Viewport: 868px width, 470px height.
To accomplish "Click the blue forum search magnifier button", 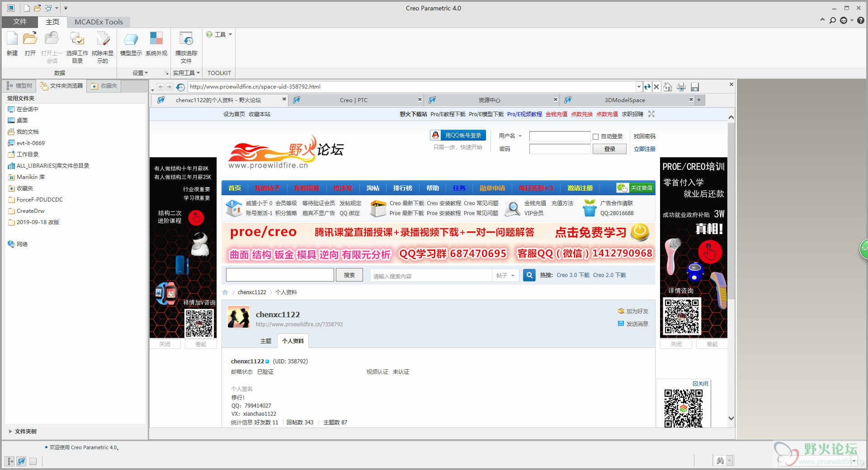I will 529,275.
